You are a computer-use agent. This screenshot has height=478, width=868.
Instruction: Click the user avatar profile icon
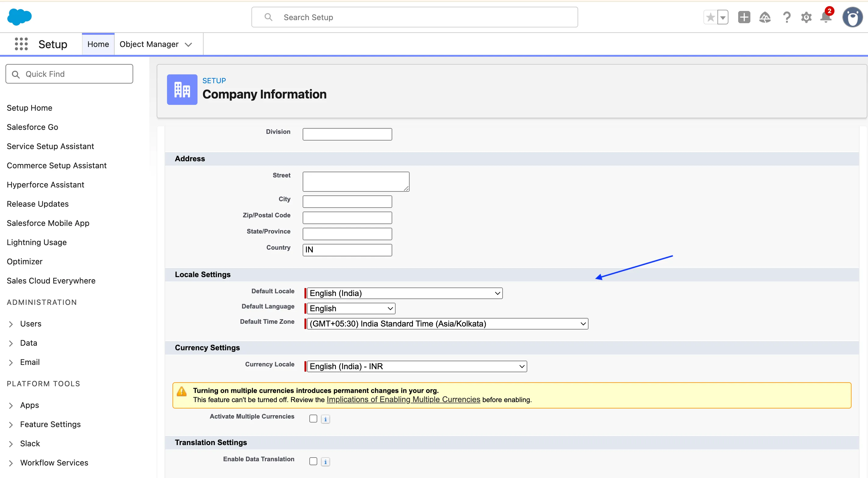coord(852,17)
